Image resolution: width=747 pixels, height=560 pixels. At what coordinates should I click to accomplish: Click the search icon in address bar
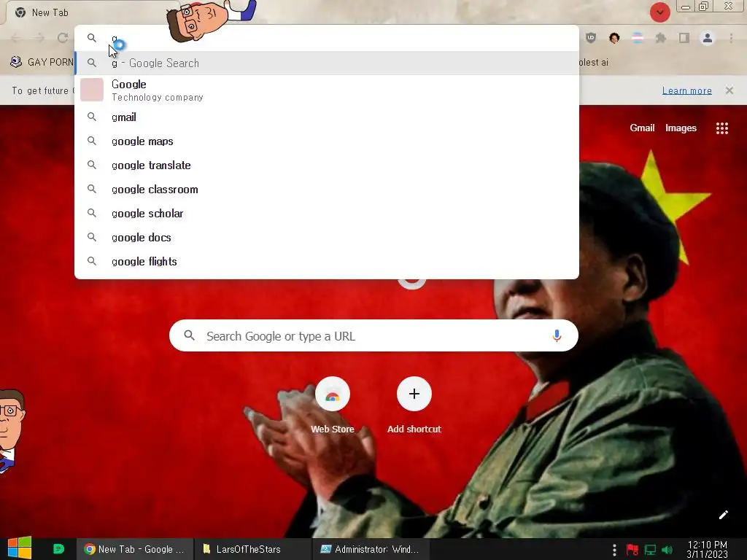91,38
